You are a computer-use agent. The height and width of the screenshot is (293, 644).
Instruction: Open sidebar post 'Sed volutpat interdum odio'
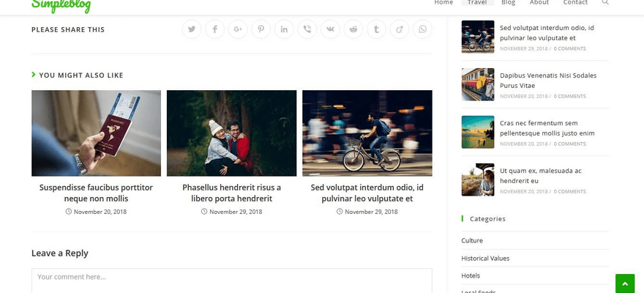pos(547,33)
